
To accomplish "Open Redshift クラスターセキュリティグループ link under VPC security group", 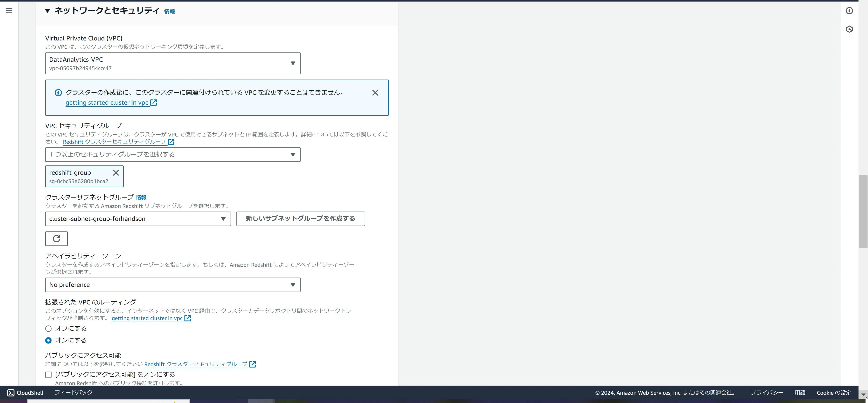I will 115,142.
